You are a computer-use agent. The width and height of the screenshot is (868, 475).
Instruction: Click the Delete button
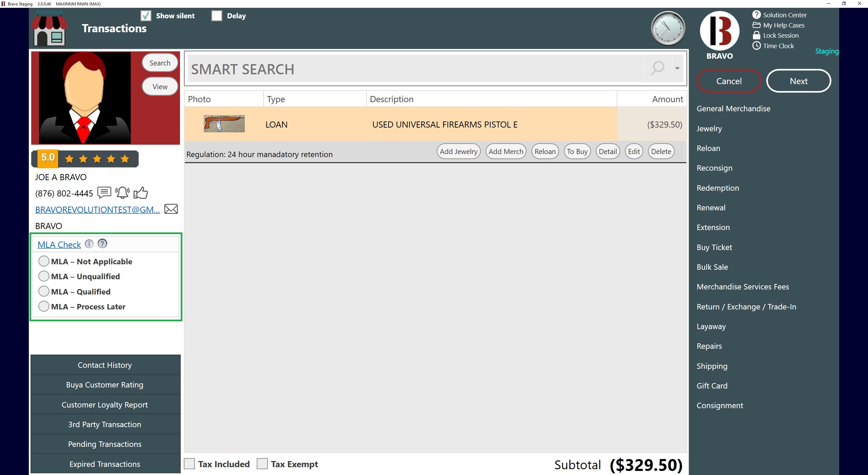pyautogui.click(x=661, y=151)
